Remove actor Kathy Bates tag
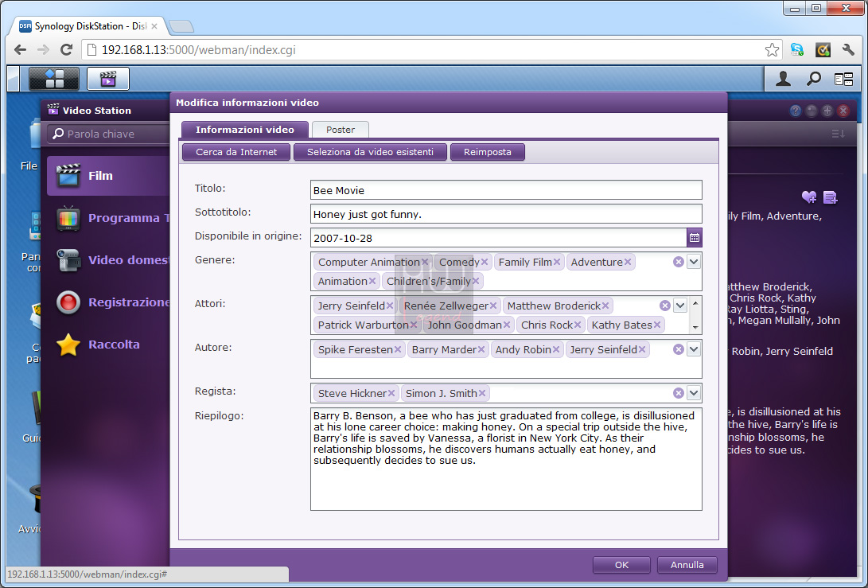This screenshot has width=868, height=588. (657, 325)
